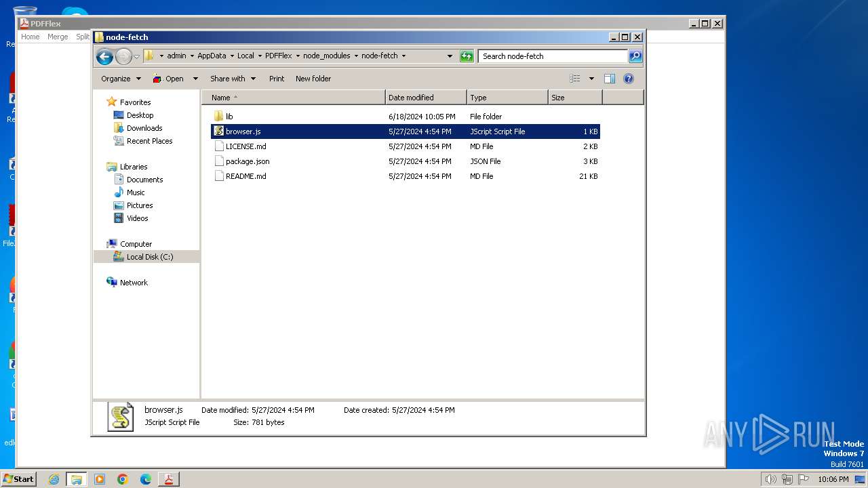Screen dimensions: 868x488
Task: Expand the view options dropdown arrow
Action: tap(591, 79)
